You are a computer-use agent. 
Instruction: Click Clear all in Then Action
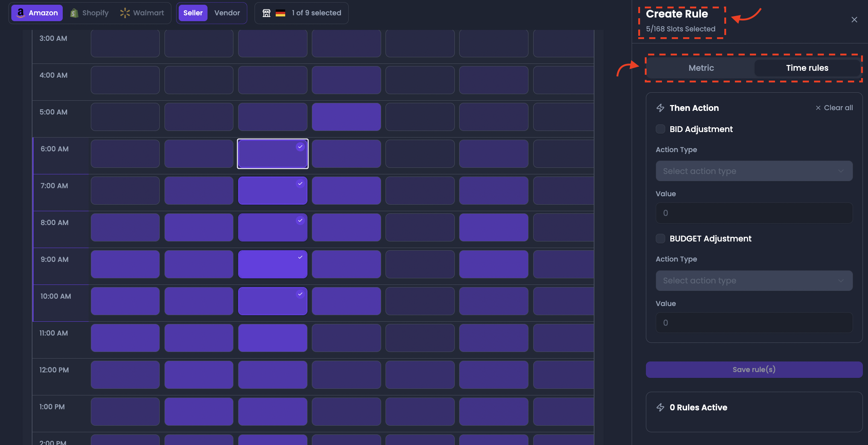click(834, 108)
